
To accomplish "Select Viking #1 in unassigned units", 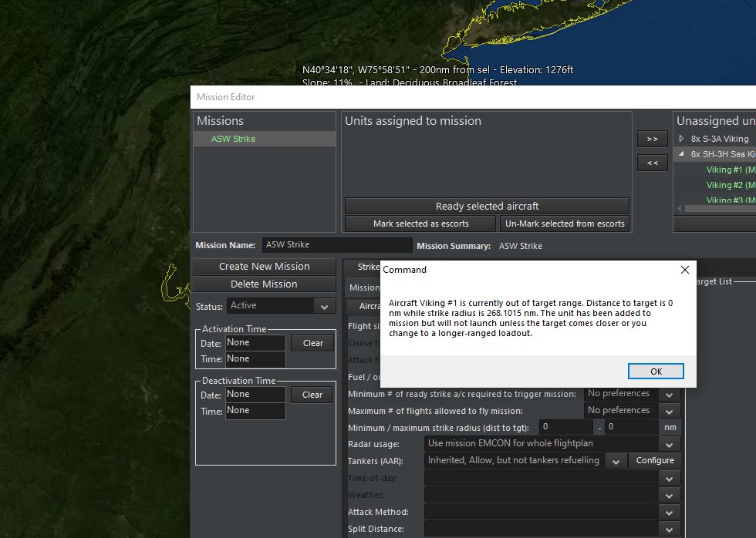I will (731, 170).
